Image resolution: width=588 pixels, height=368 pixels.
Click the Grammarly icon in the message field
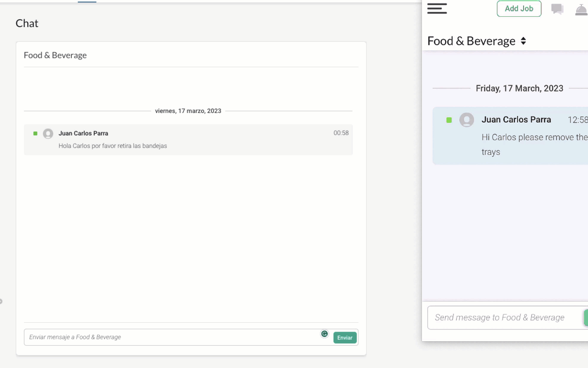tap(324, 334)
